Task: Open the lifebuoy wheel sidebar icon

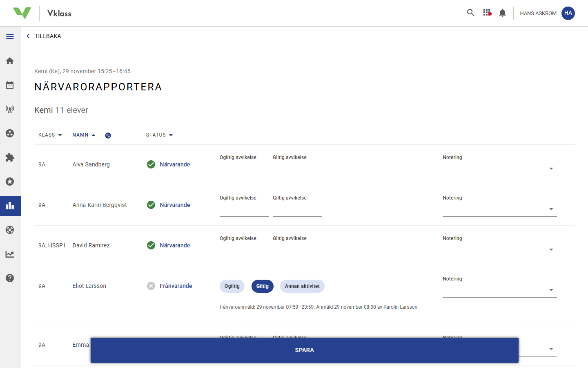Action: [10, 230]
